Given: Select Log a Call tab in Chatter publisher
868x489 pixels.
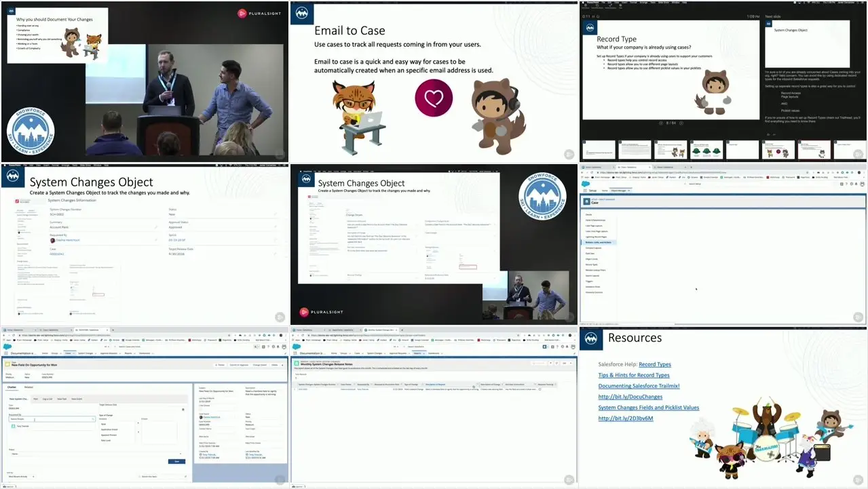Looking at the screenshot, I should [48, 399].
